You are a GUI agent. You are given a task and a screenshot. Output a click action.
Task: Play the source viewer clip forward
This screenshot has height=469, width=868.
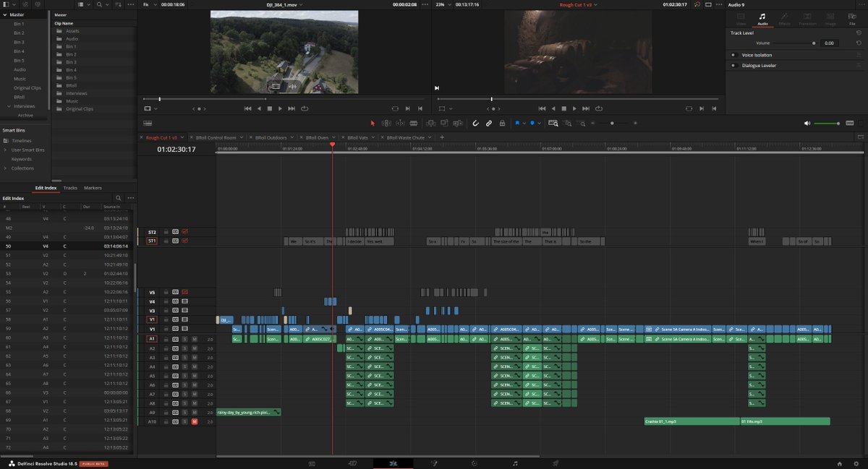coord(281,108)
